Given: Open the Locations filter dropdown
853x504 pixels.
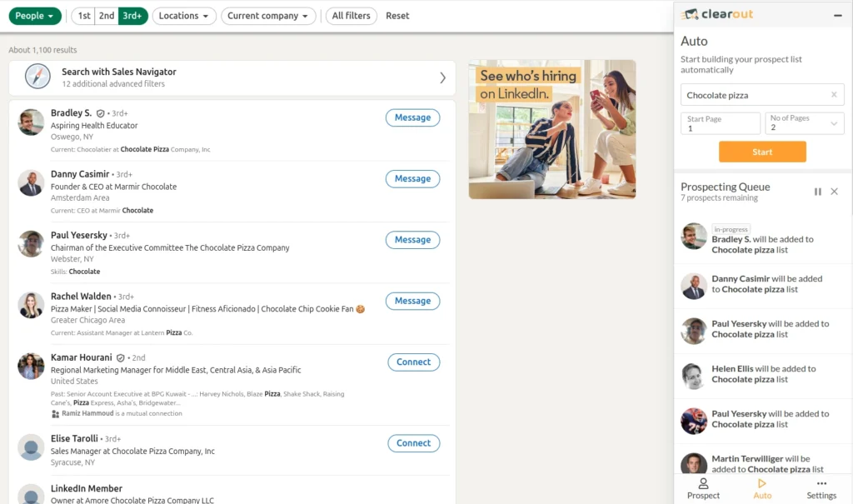Looking at the screenshot, I should [x=184, y=16].
